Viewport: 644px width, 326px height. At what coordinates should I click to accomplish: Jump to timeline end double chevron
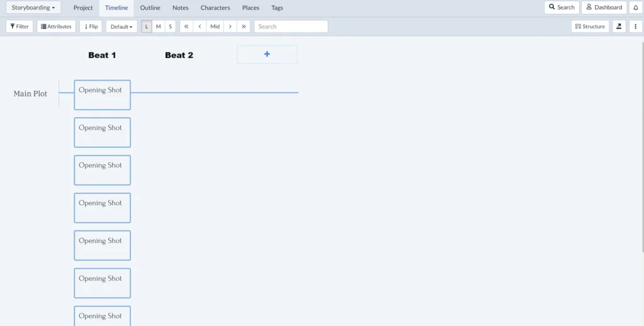click(x=243, y=26)
